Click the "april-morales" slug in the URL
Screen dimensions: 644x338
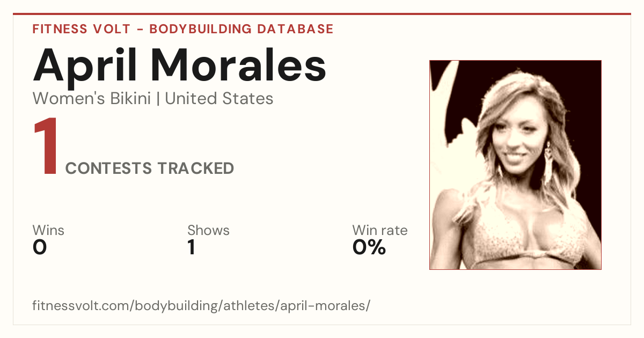[x=320, y=307]
